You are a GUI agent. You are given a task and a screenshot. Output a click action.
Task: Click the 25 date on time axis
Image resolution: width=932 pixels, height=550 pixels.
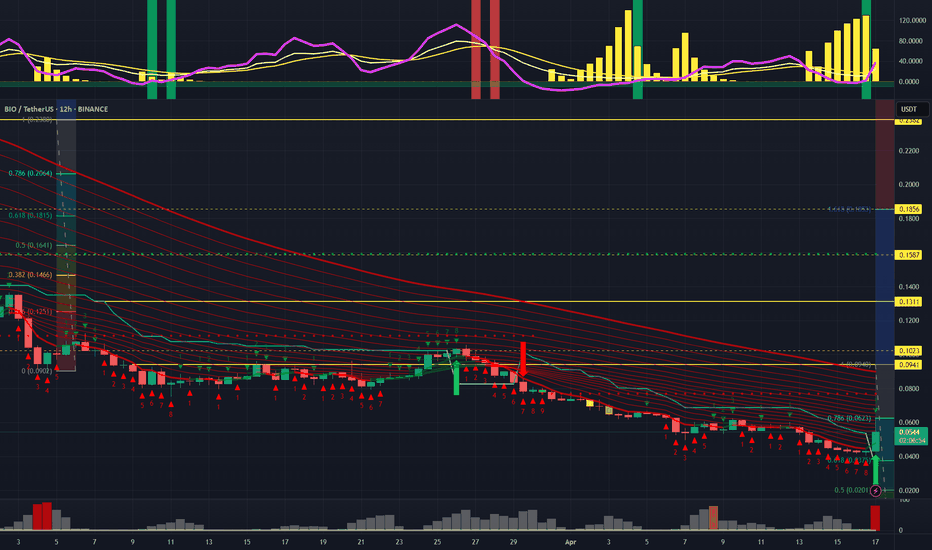[x=437, y=542]
